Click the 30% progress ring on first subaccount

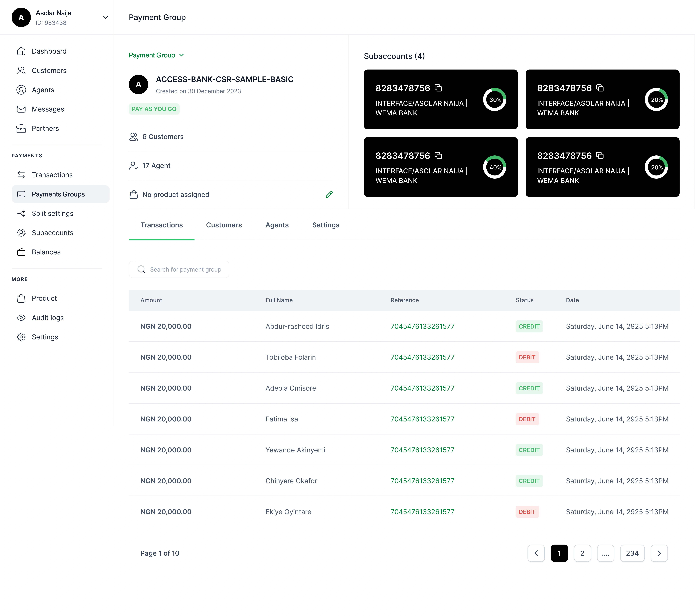(x=495, y=100)
